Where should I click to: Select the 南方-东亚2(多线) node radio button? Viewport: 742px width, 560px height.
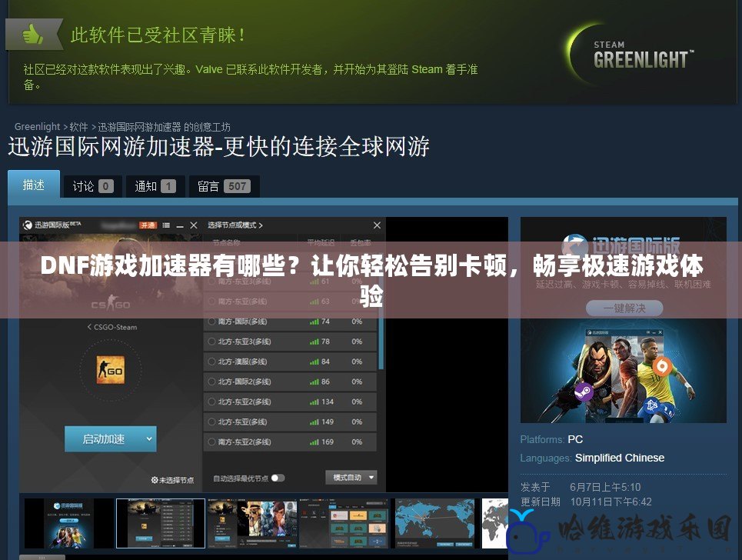tap(211, 442)
